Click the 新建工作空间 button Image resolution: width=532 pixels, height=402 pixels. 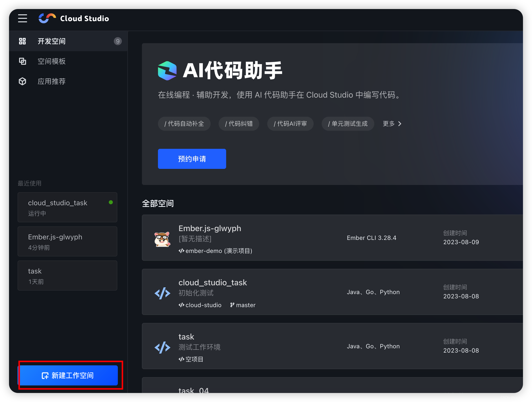tap(68, 375)
